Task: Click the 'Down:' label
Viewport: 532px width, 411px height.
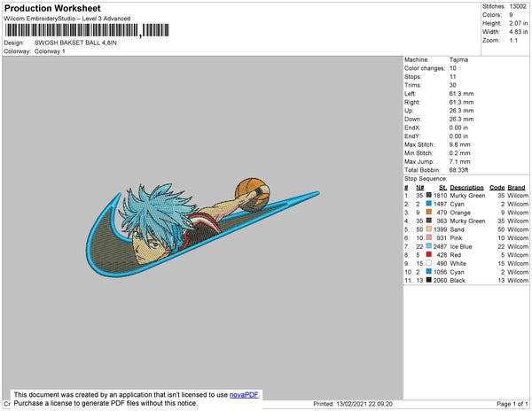Action: click(x=412, y=119)
